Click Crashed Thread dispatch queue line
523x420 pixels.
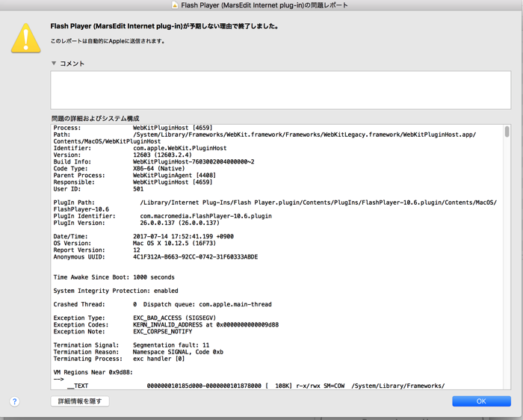pyautogui.click(x=162, y=304)
